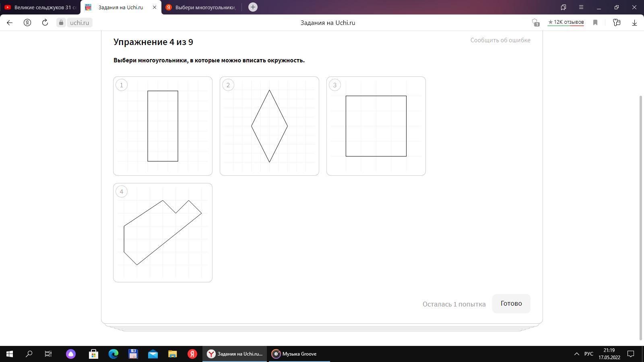The width and height of the screenshot is (644, 362).
Task: Open the Windows notification center
Action: (631, 354)
